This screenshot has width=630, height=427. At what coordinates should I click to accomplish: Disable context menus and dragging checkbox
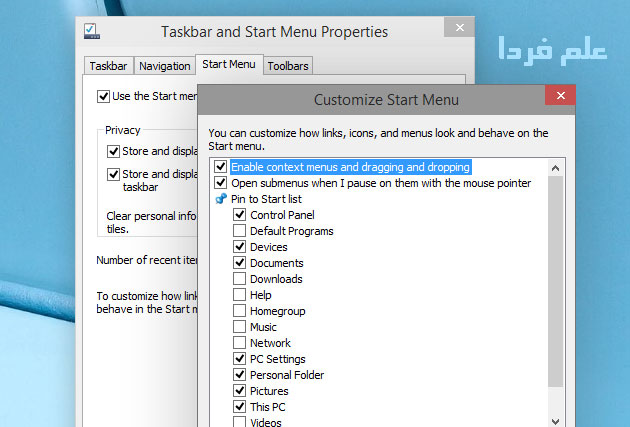tap(221, 167)
